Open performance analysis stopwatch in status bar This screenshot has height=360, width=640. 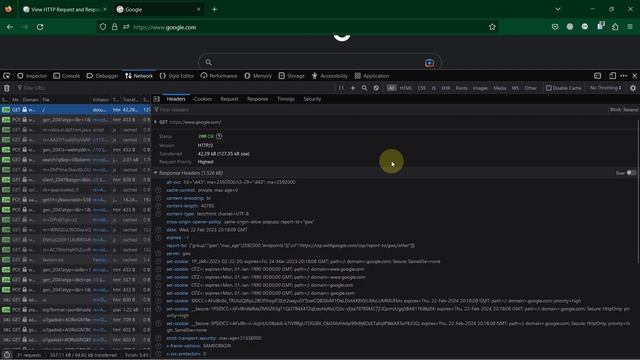point(7,355)
